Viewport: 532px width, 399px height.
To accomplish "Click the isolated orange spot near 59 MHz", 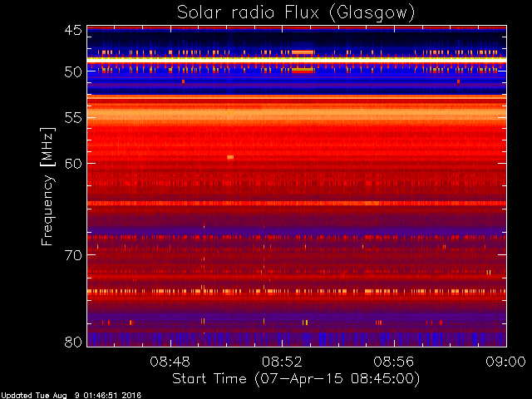I will 230,157.
